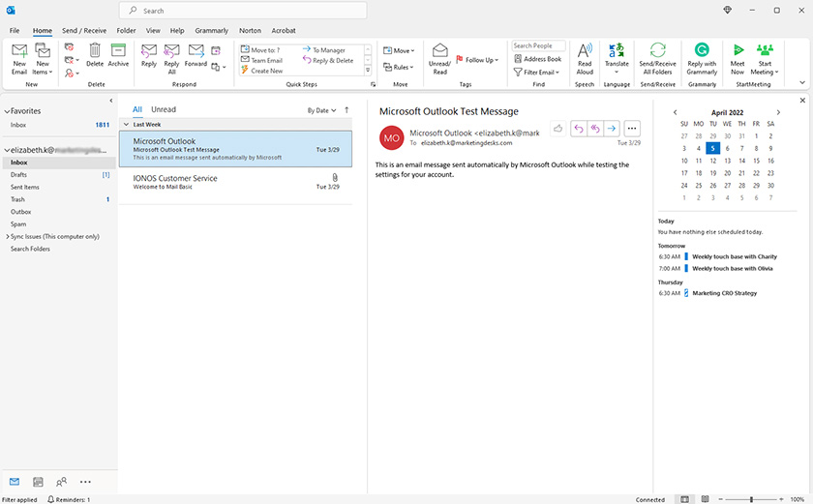
Task: Click Meet Now
Action: pos(738,59)
